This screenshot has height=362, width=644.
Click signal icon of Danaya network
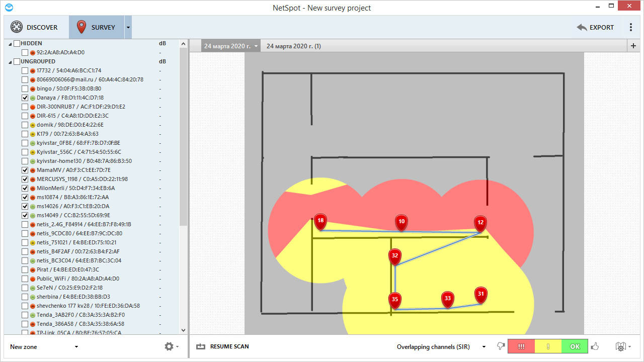coord(32,98)
